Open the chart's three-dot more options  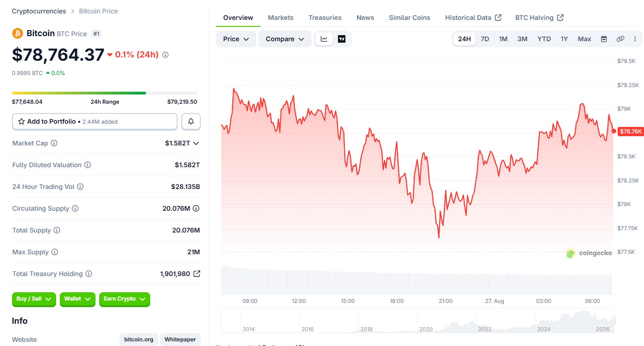point(635,39)
